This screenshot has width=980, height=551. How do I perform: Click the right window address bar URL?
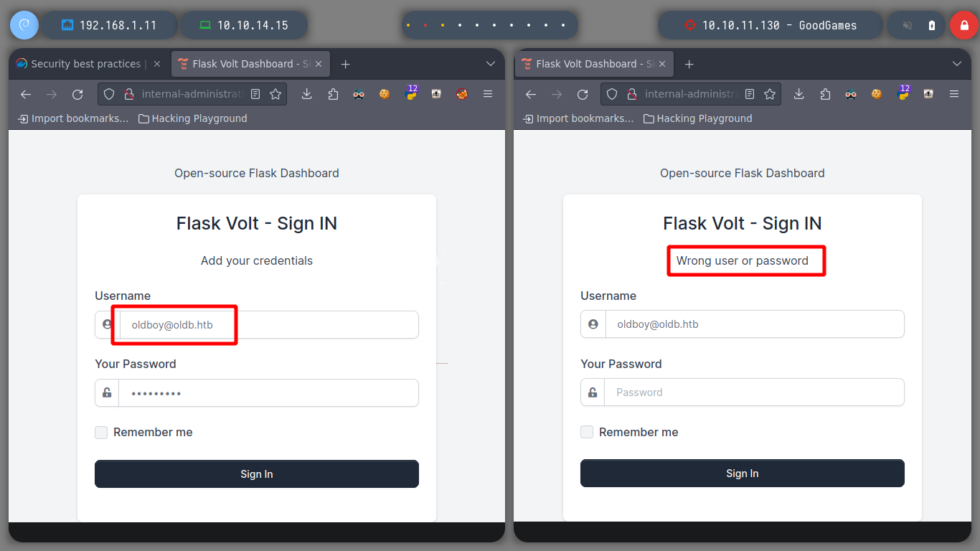(692, 94)
